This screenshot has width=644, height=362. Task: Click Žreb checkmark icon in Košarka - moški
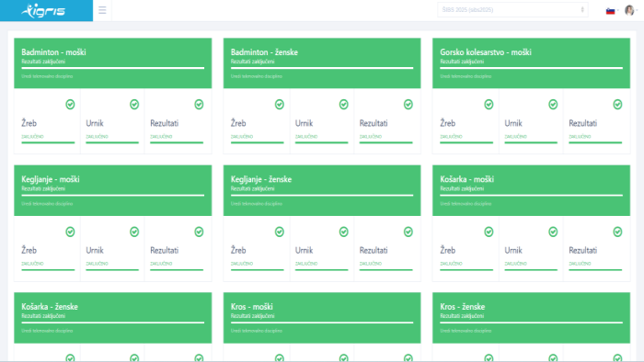pyautogui.click(x=489, y=232)
